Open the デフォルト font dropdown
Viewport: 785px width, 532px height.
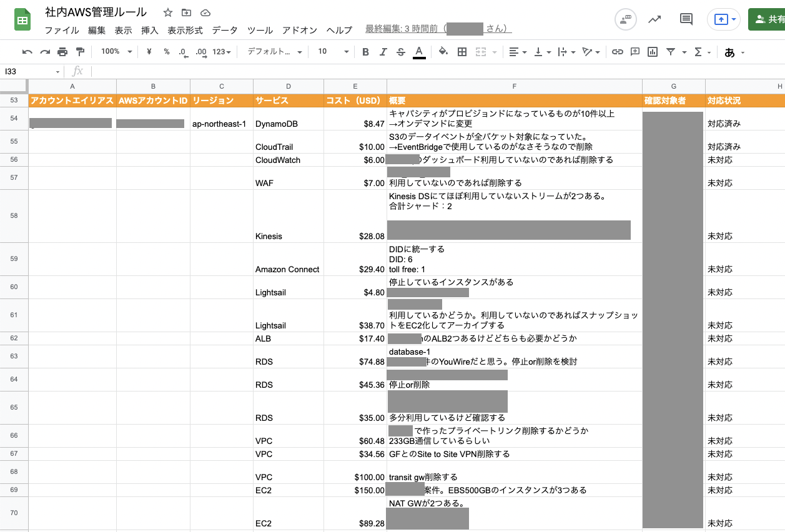click(x=275, y=52)
